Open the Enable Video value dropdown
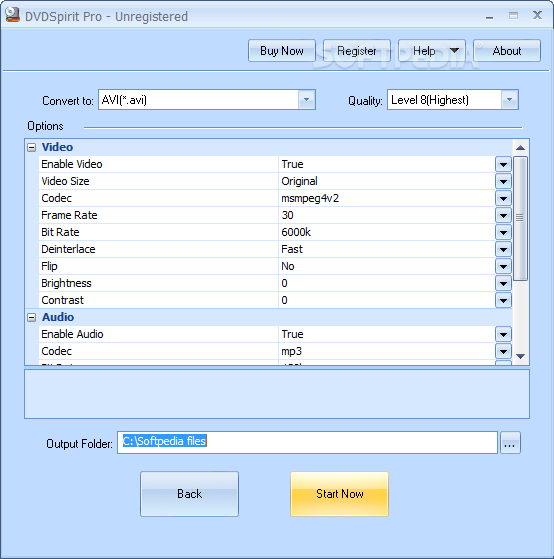The image size is (554, 559). (x=503, y=164)
